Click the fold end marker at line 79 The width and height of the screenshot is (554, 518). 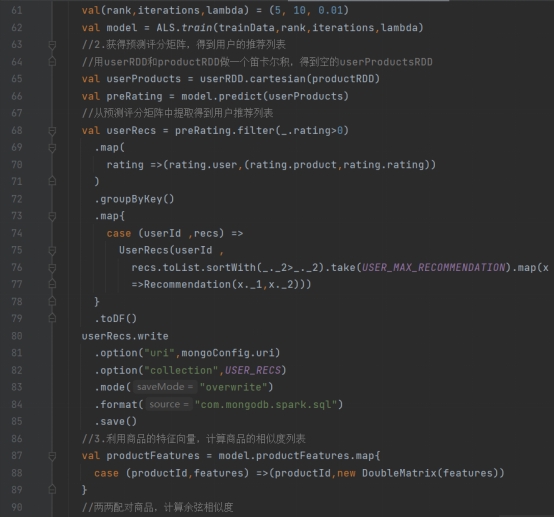click(52, 319)
